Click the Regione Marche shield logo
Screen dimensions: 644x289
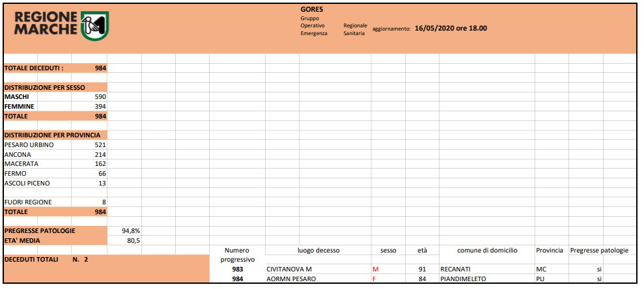[94, 26]
